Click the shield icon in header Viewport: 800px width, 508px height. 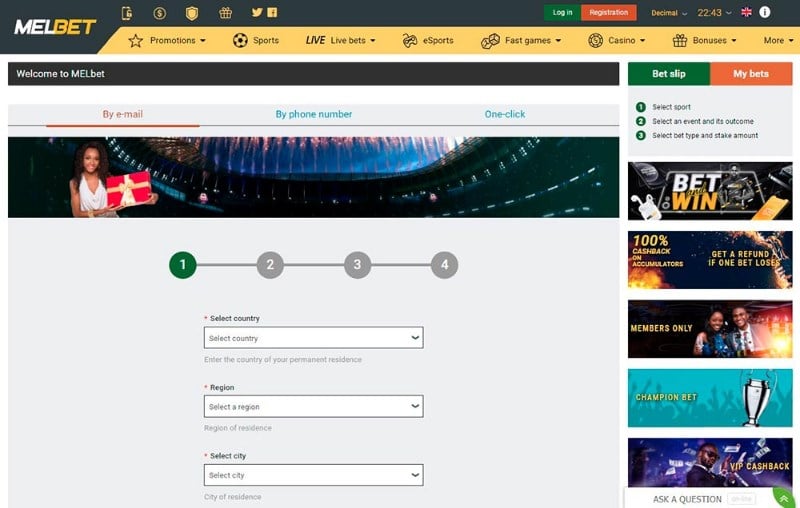(192, 13)
